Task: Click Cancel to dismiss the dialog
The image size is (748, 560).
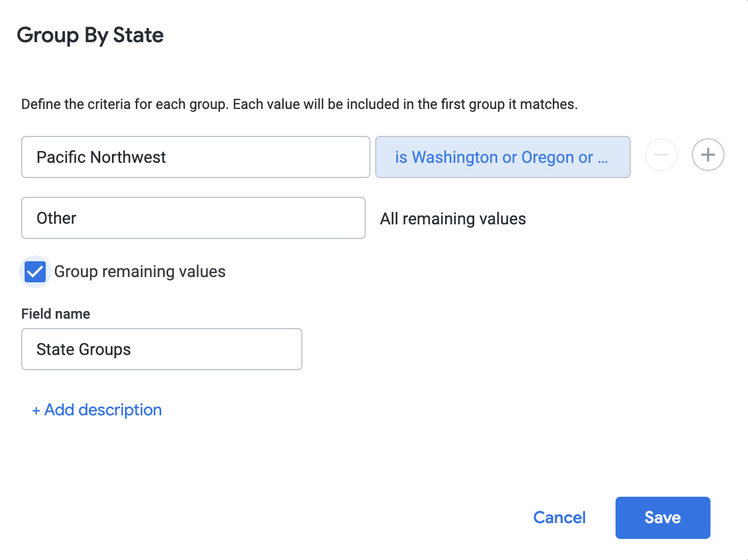Action: 559,517
